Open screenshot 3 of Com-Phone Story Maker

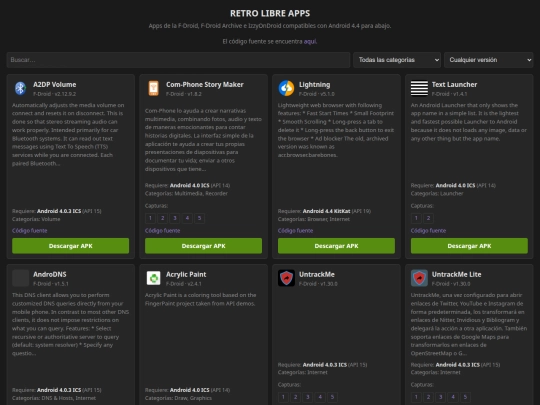click(x=175, y=218)
